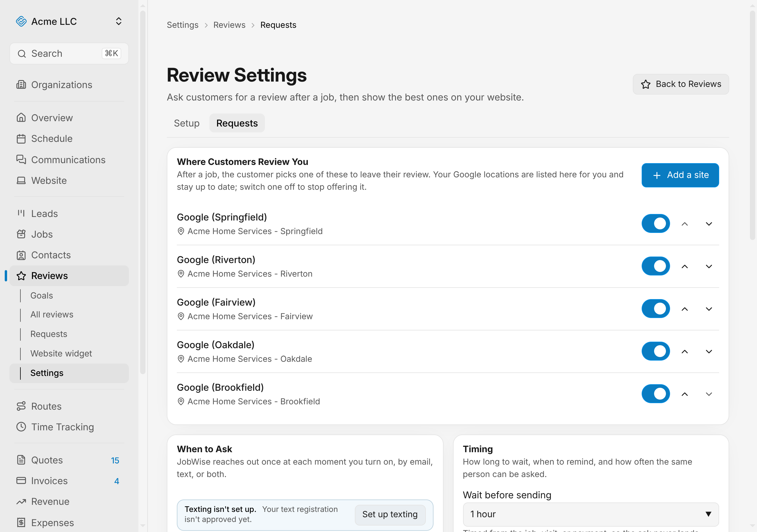Screen dimensions: 757x532
Task: Open Leads via its kanban icon
Action: point(21,213)
